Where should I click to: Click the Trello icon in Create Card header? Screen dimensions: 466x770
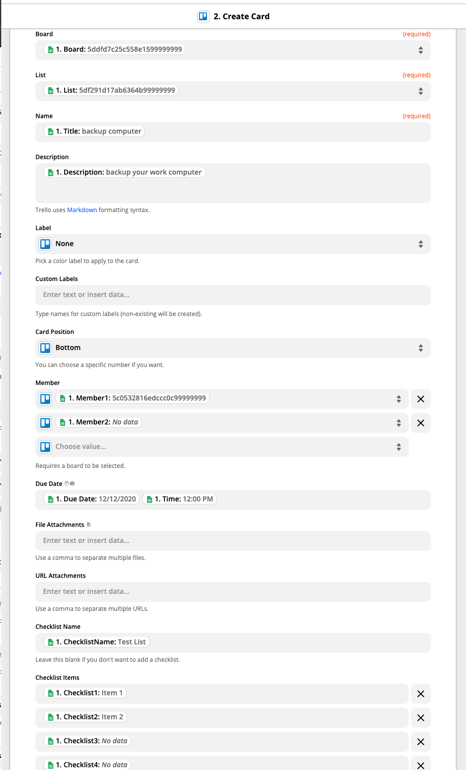(203, 16)
